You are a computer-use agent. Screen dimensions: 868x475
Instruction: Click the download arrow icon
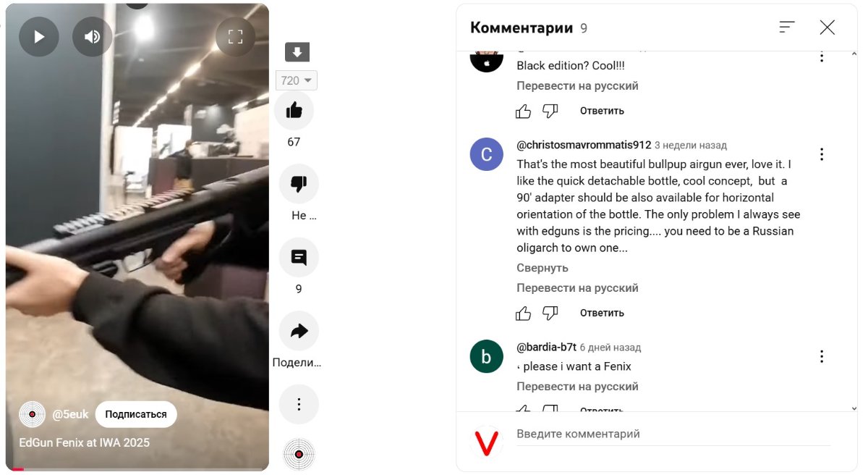297,52
